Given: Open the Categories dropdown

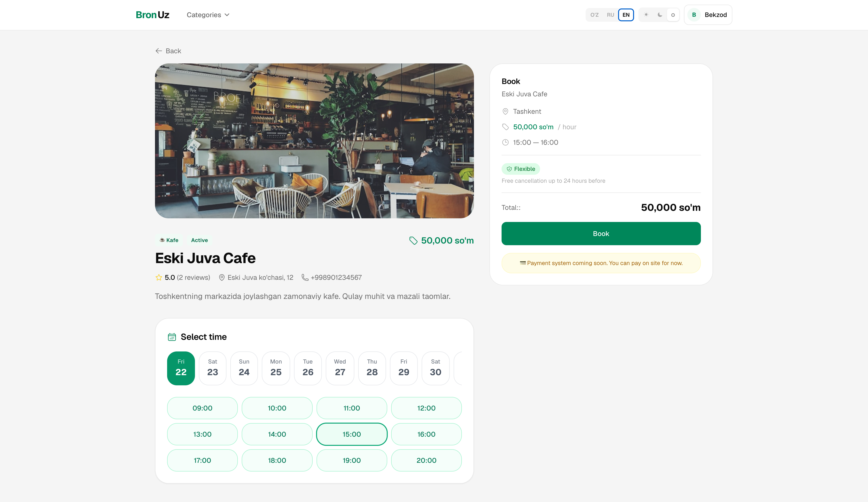Looking at the screenshot, I should coord(208,15).
